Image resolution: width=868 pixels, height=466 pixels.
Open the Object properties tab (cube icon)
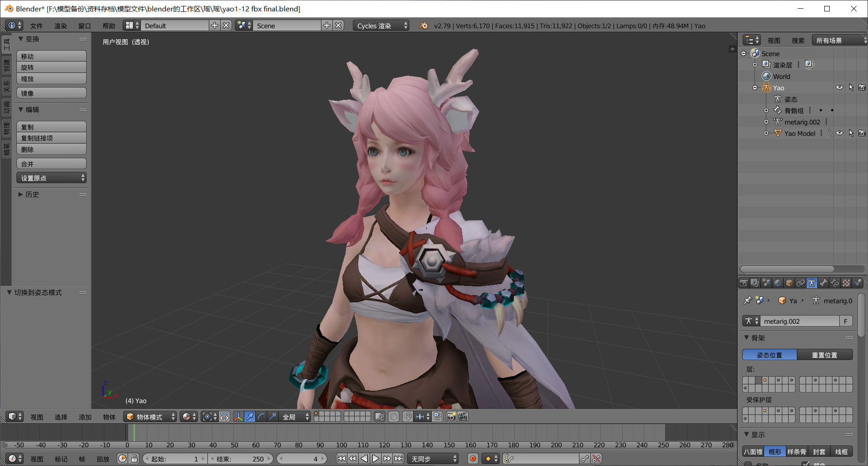click(789, 283)
